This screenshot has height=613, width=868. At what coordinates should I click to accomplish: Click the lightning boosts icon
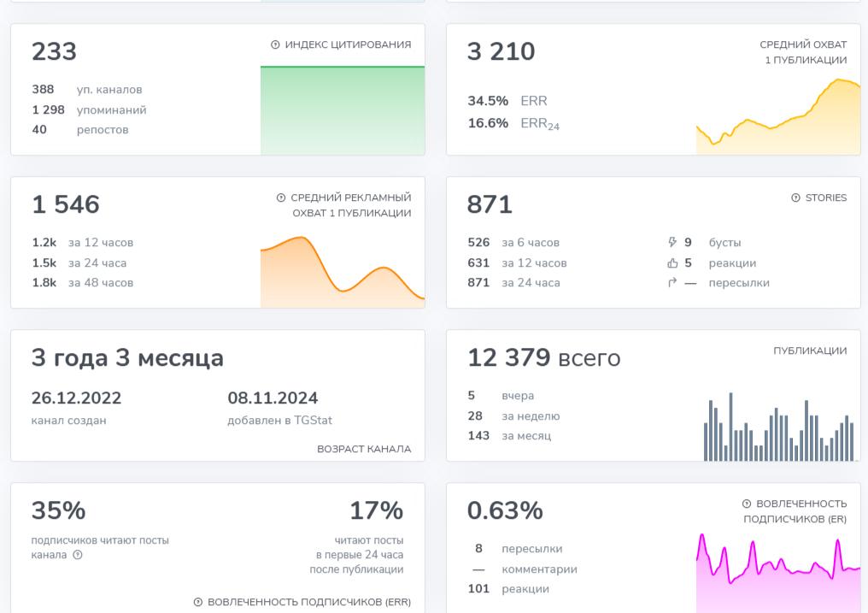click(x=672, y=243)
